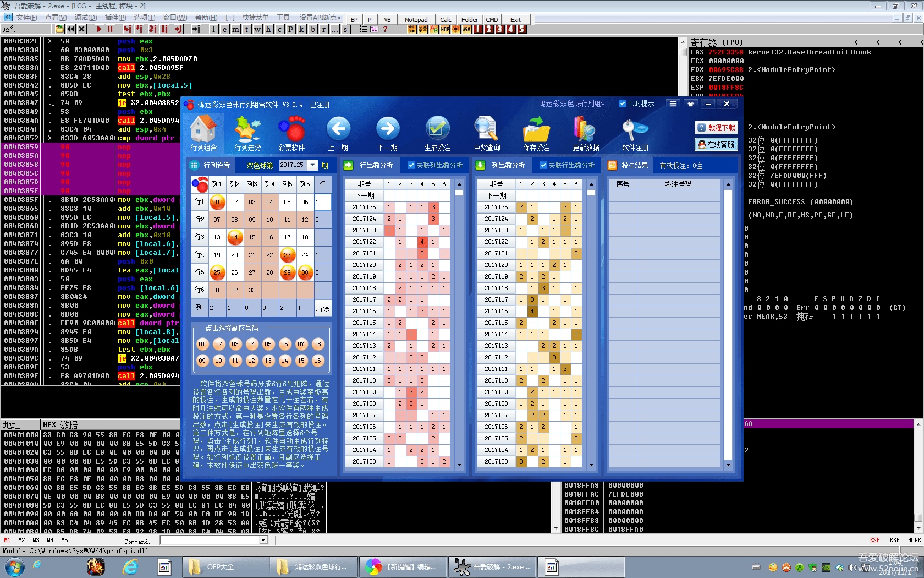Open 中奖查询 magnifier icon
The width and height of the screenshot is (924, 578).
(487, 132)
